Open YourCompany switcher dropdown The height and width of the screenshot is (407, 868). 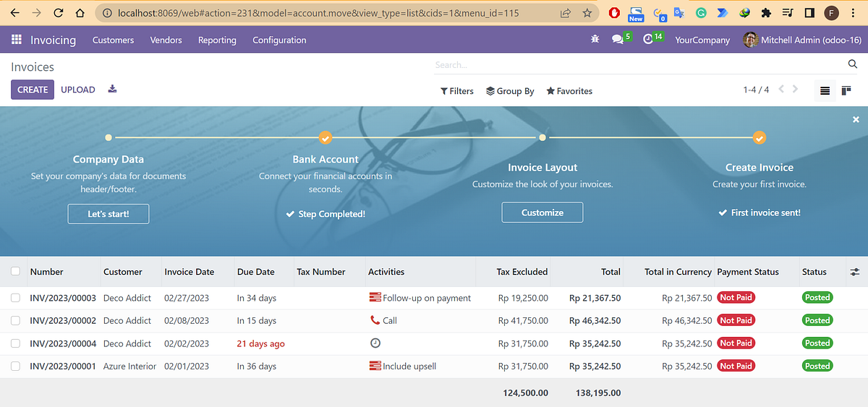[x=702, y=40]
